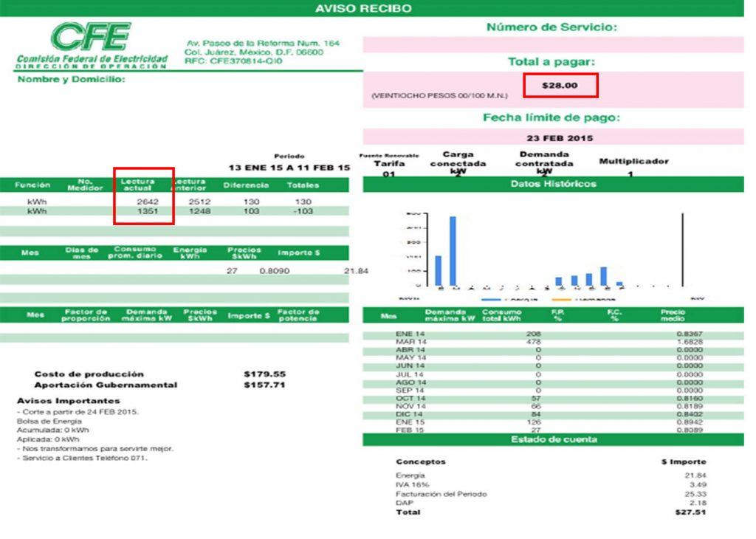The image size is (756, 539).
Task: Click the 'Energía kWh' column header
Action: tap(190, 253)
